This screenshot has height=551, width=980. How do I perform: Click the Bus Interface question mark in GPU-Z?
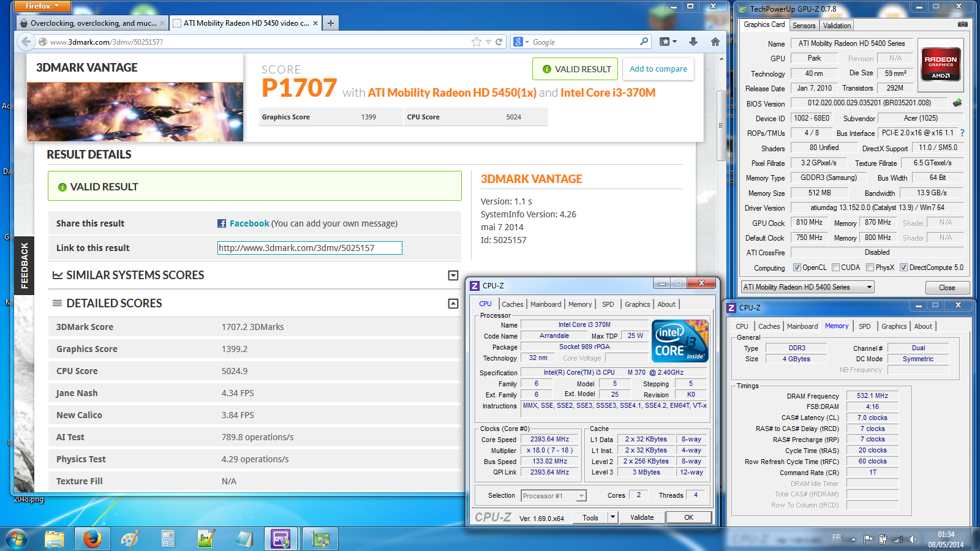(x=962, y=133)
